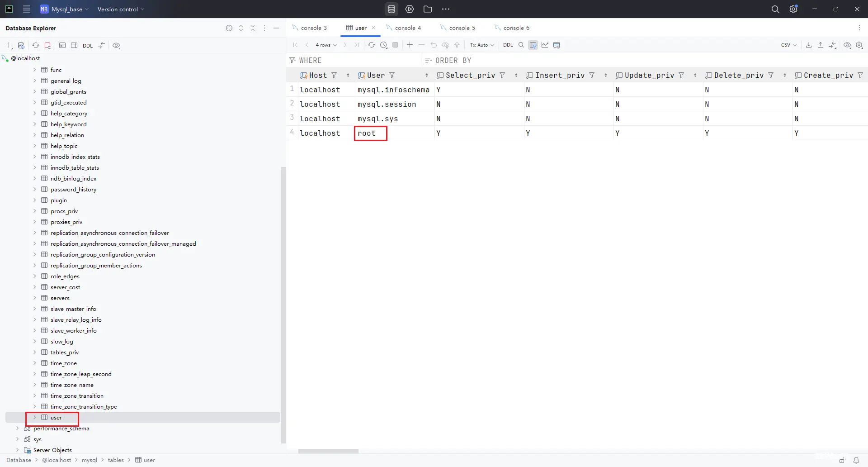Click DDL button in the data editor toolbar
The width and height of the screenshot is (868, 467).
click(508, 45)
